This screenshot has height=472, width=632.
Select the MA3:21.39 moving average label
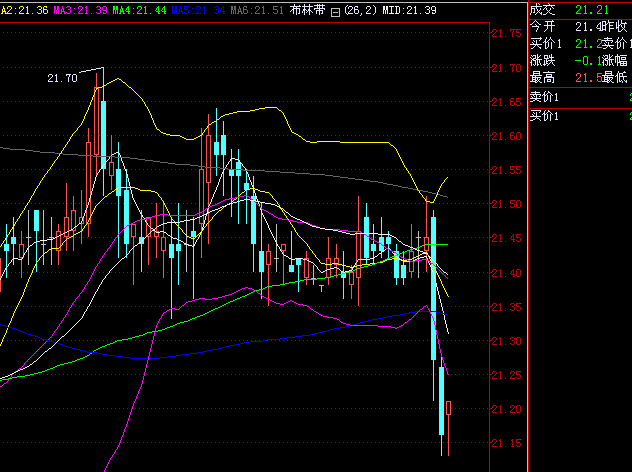pyautogui.click(x=81, y=10)
